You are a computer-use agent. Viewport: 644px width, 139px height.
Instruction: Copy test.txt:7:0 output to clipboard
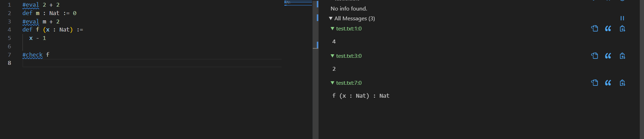click(622, 83)
